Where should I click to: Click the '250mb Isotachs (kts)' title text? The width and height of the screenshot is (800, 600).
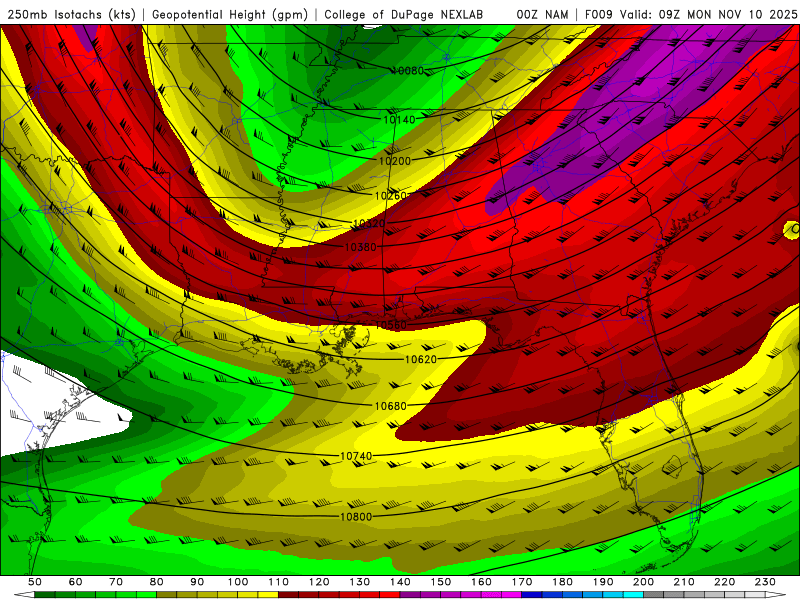(x=71, y=14)
